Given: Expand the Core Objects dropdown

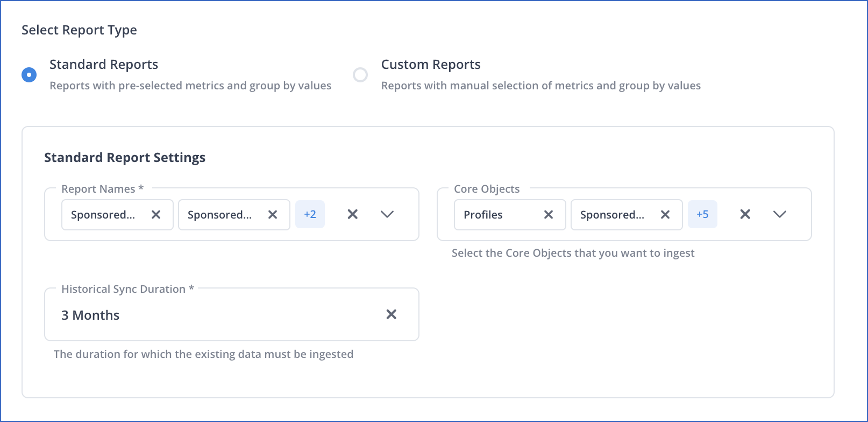Looking at the screenshot, I should (x=780, y=214).
